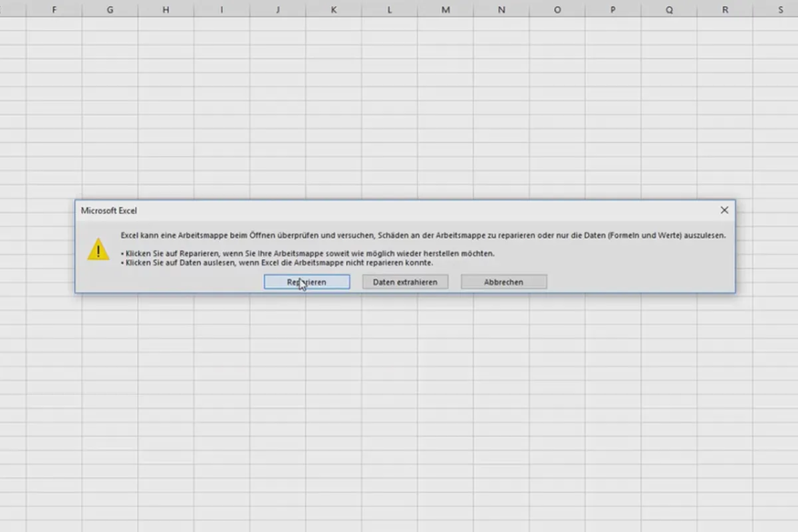
Task: Select column P header
Action: click(612, 10)
